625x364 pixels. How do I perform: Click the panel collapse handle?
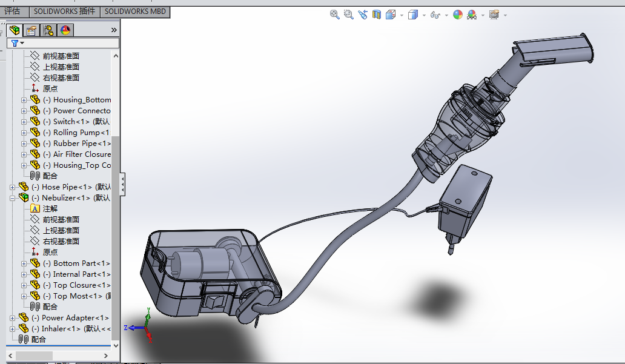coord(123,184)
